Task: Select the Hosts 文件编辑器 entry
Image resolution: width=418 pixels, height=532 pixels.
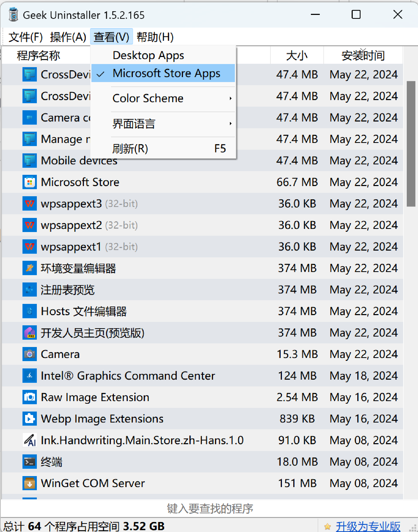Action: click(84, 311)
